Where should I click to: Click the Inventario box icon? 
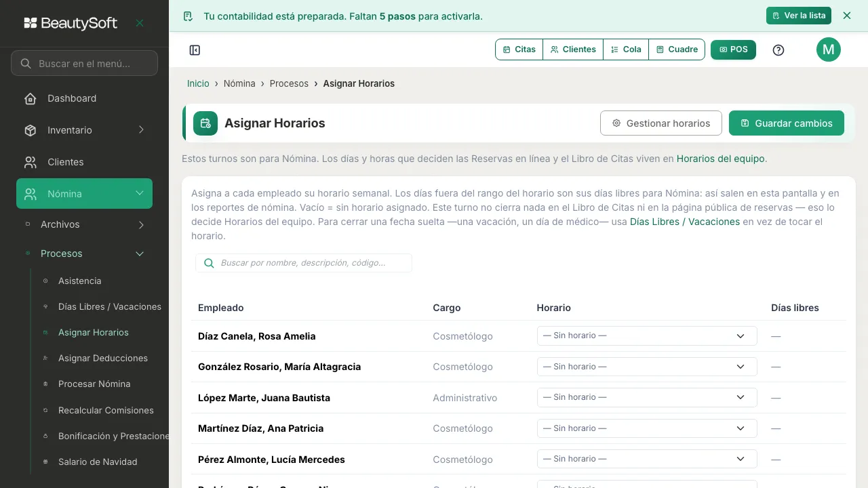[x=31, y=130]
